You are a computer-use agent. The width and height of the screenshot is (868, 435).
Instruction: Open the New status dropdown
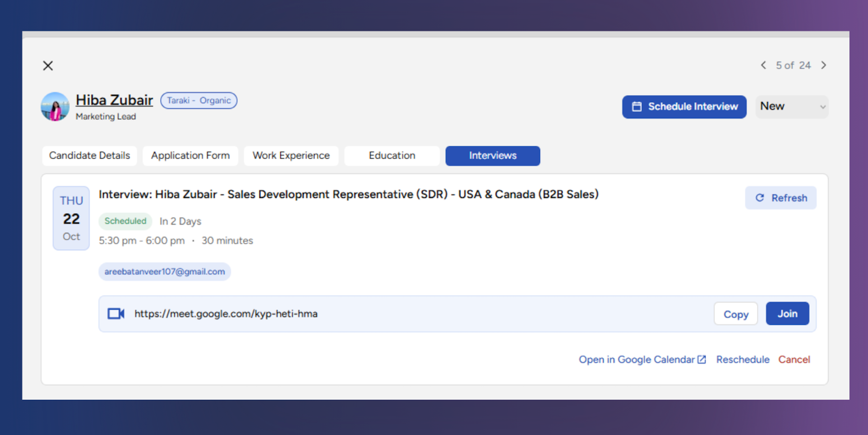[x=792, y=106]
